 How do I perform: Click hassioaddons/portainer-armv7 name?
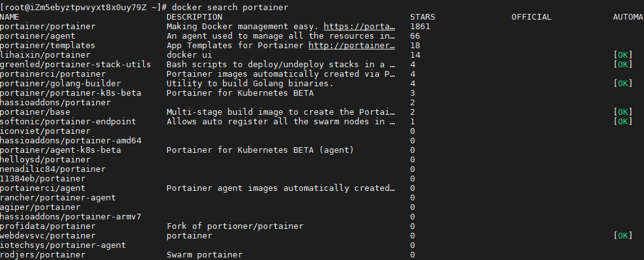70,216
